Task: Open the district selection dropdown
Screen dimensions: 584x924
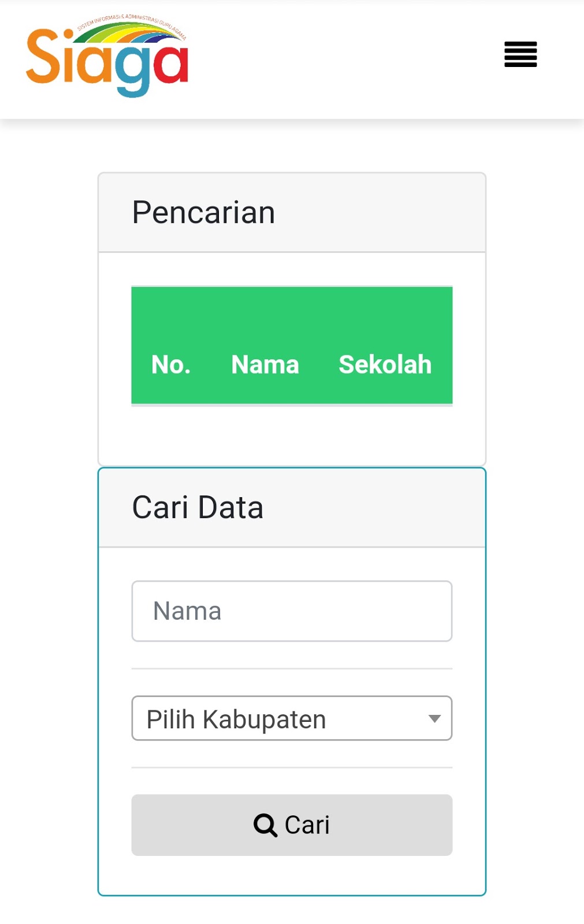Action: (291, 718)
